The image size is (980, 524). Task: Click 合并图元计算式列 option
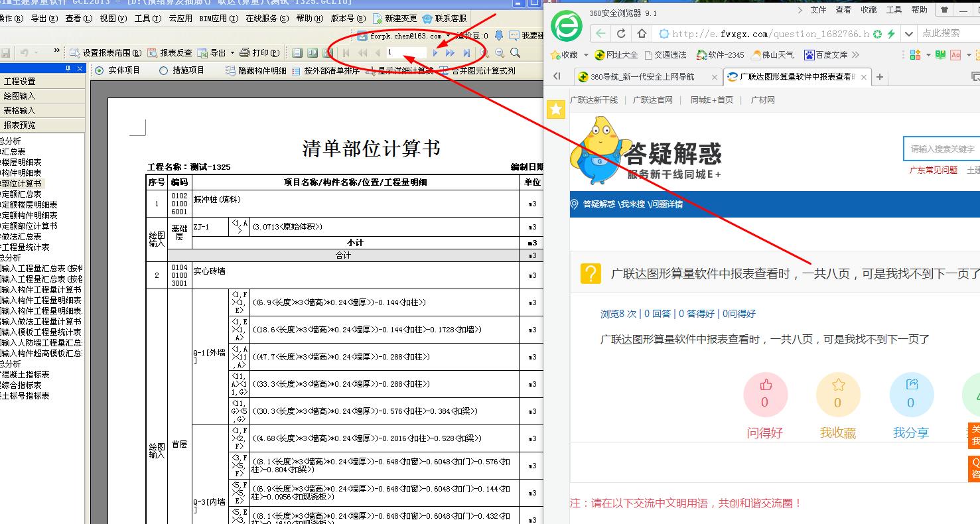click(478, 70)
